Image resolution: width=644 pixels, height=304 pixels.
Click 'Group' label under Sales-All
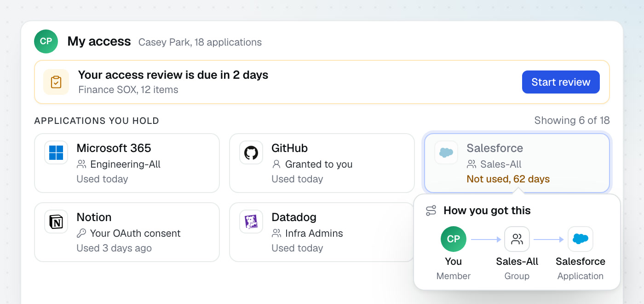click(x=517, y=276)
